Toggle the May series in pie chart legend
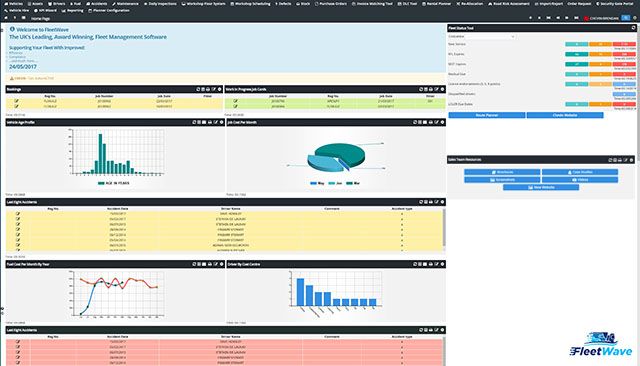 click(x=317, y=183)
